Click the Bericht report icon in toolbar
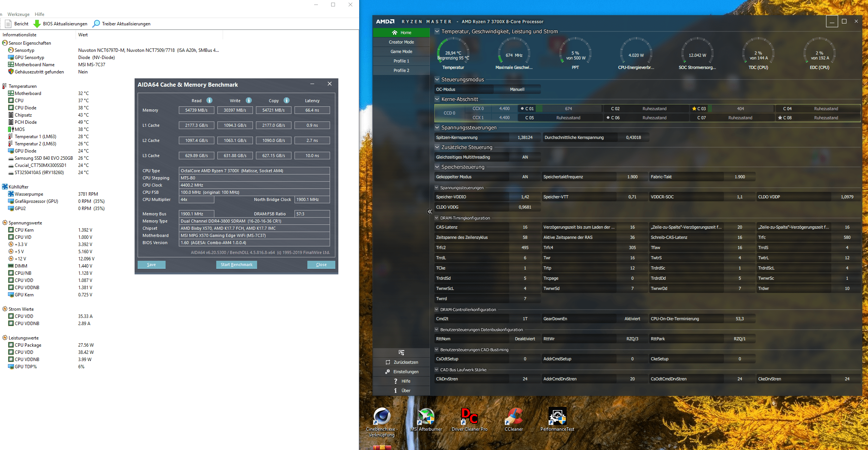The width and height of the screenshot is (868, 450). pos(8,24)
